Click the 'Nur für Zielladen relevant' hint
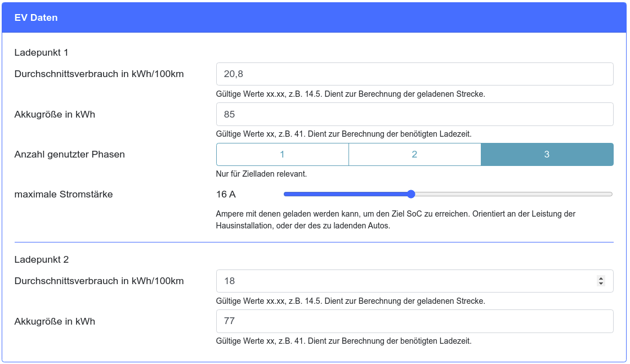Screen dimensions: 630x364 click(x=261, y=174)
